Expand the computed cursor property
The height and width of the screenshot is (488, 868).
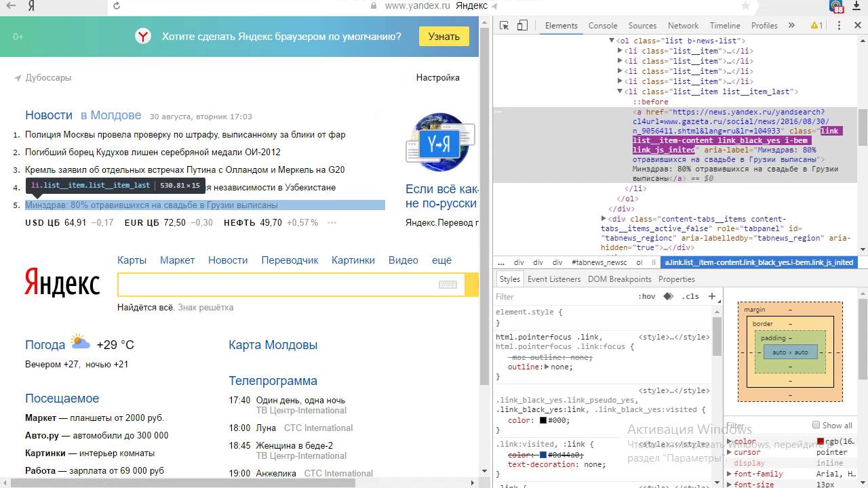point(730,452)
